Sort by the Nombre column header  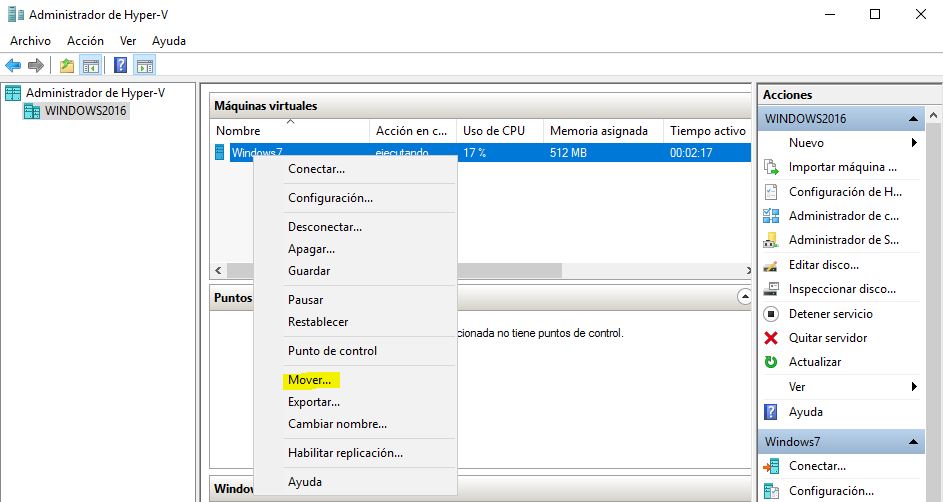coord(291,130)
